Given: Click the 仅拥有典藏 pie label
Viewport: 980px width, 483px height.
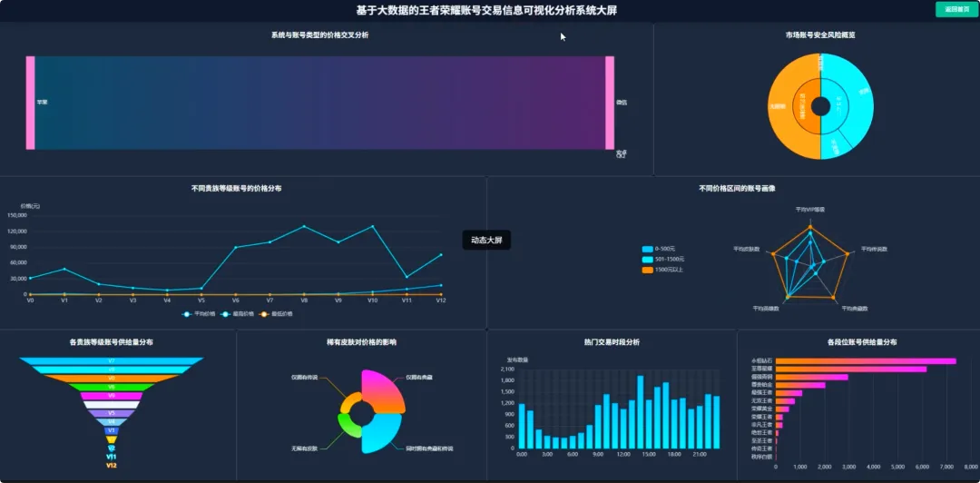Looking at the screenshot, I should click(419, 378).
